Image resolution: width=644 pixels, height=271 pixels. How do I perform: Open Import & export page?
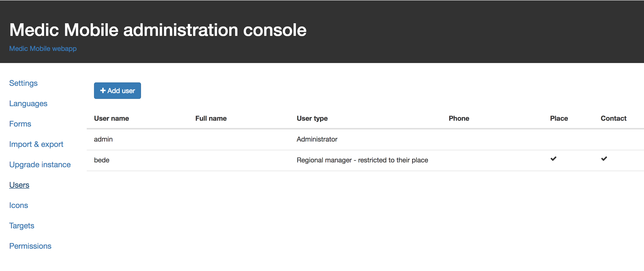tap(36, 144)
